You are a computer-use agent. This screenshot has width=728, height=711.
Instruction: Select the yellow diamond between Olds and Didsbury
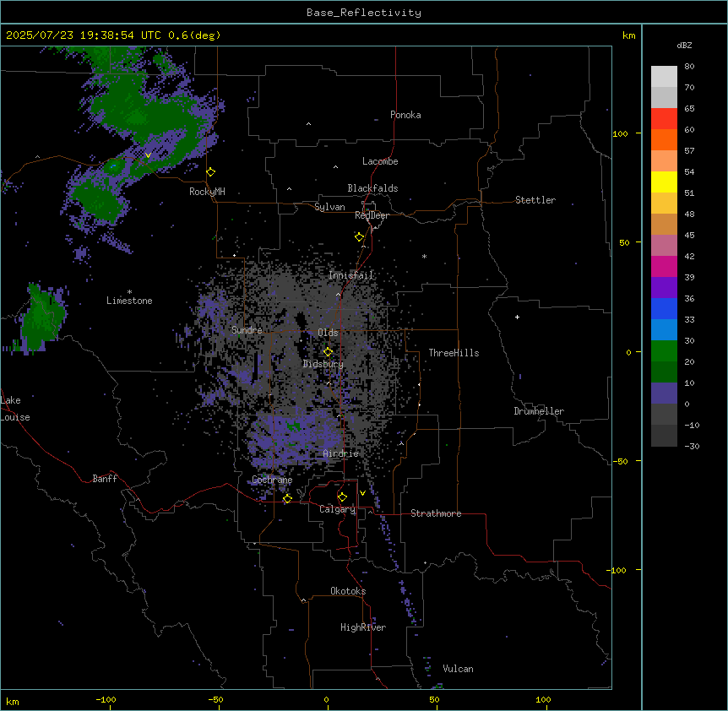[x=328, y=352]
